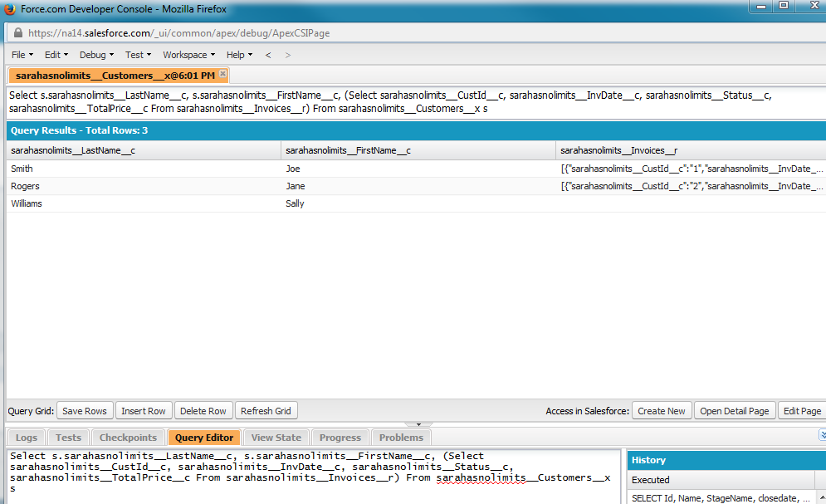
Task: Click the Open Detail Page button
Action: tap(736, 411)
